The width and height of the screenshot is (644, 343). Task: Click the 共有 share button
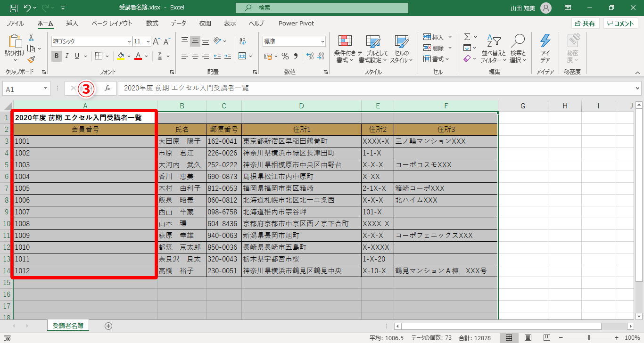tap(585, 24)
